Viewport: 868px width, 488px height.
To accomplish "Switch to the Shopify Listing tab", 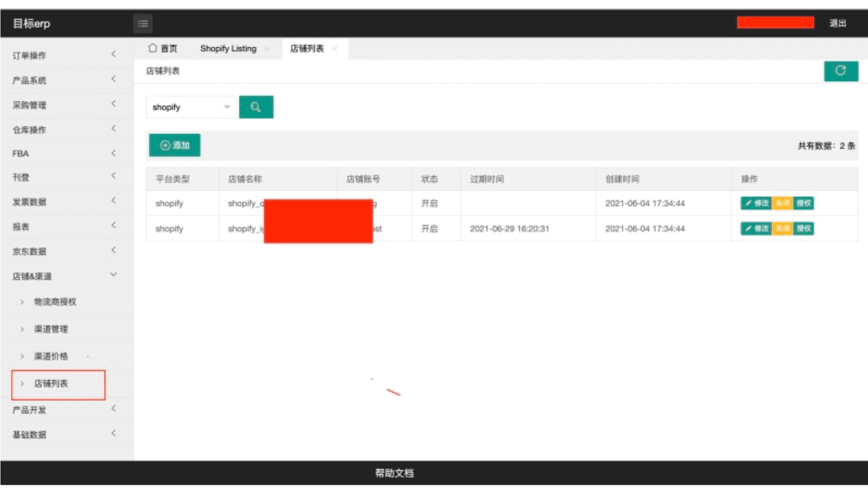I will coord(228,48).
